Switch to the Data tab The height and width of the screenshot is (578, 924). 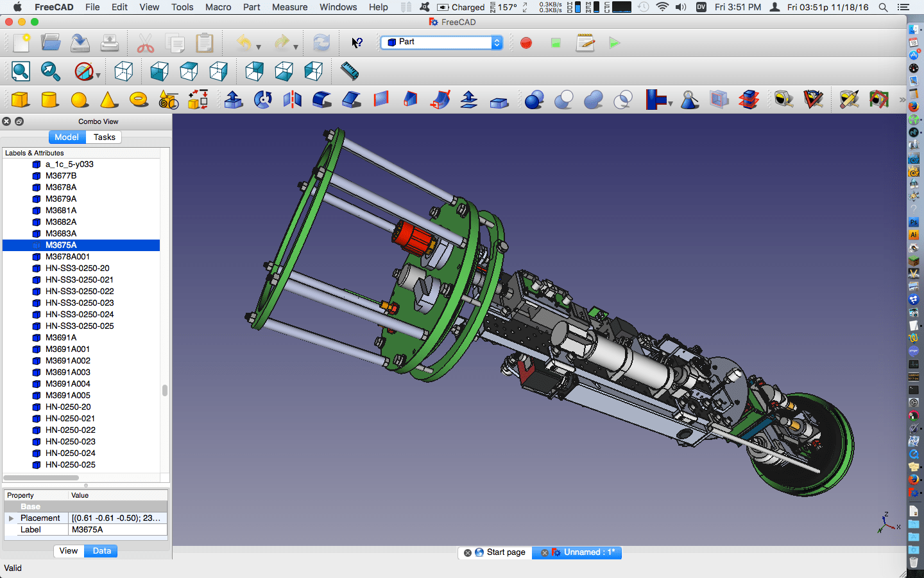pyautogui.click(x=101, y=550)
